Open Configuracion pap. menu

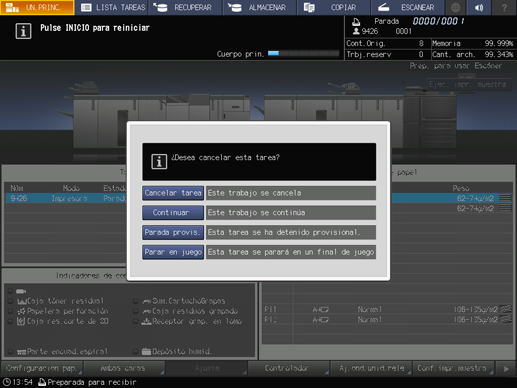click(42, 368)
